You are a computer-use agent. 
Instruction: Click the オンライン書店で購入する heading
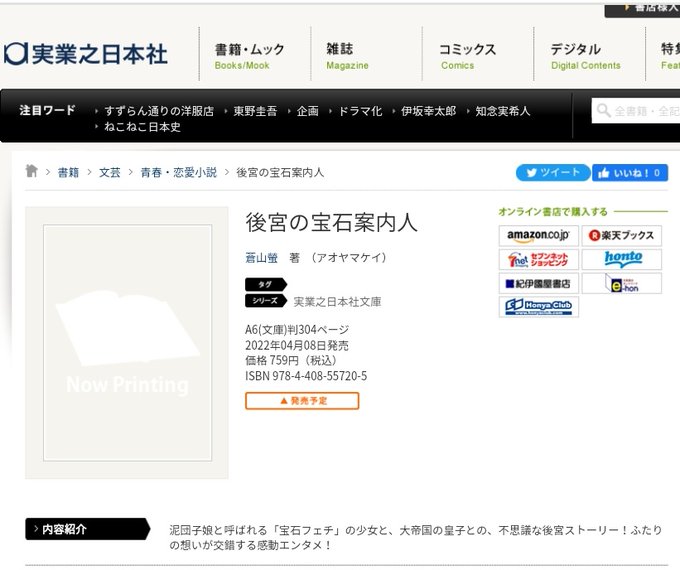point(553,212)
